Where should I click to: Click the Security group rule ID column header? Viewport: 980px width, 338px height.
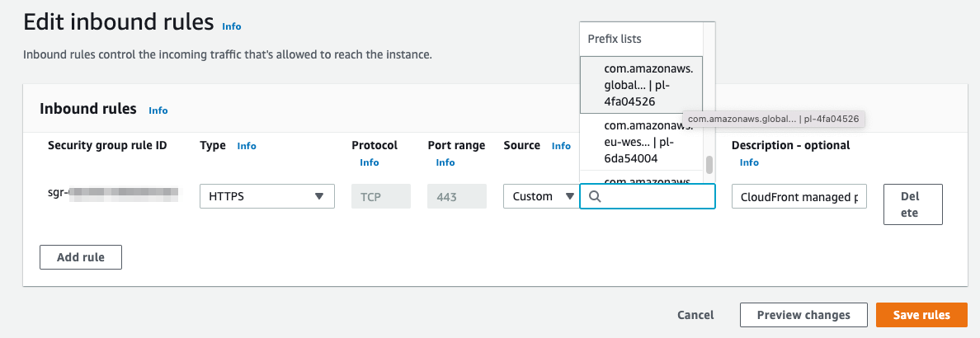[107, 145]
